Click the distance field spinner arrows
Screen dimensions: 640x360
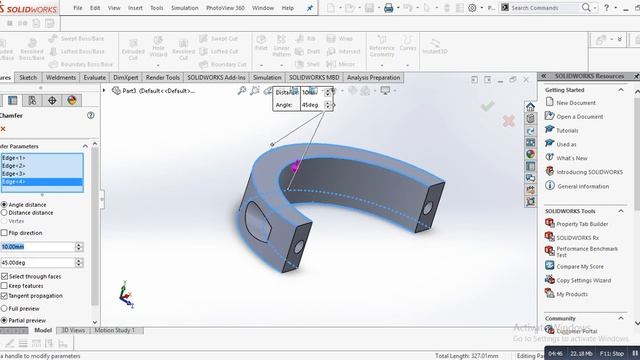[x=79, y=247]
